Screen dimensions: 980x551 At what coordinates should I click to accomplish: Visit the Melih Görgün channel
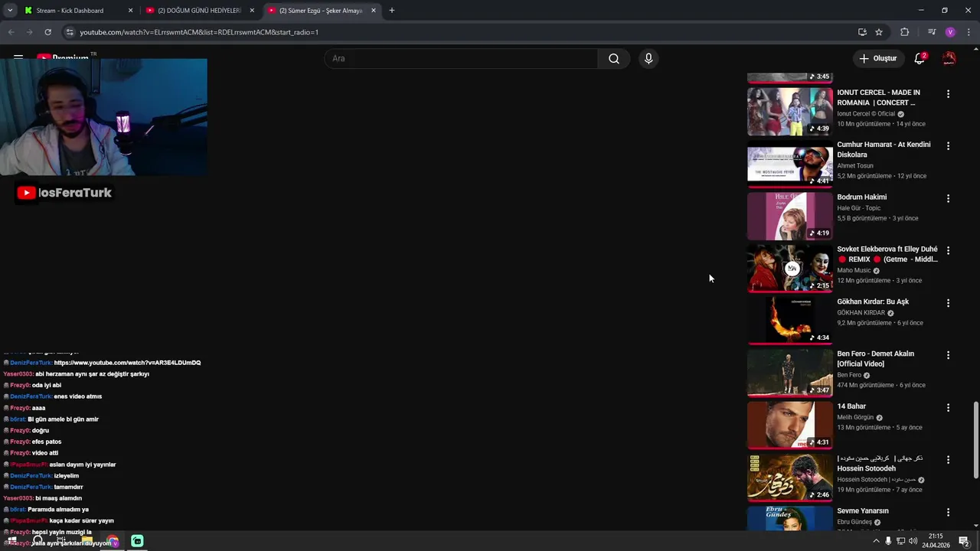[x=855, y=418]
